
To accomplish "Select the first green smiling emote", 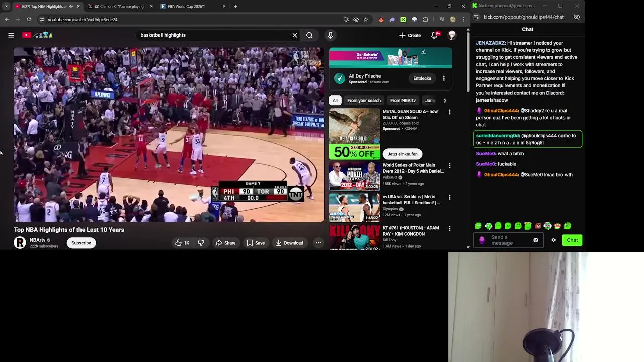I will point(478,226).
